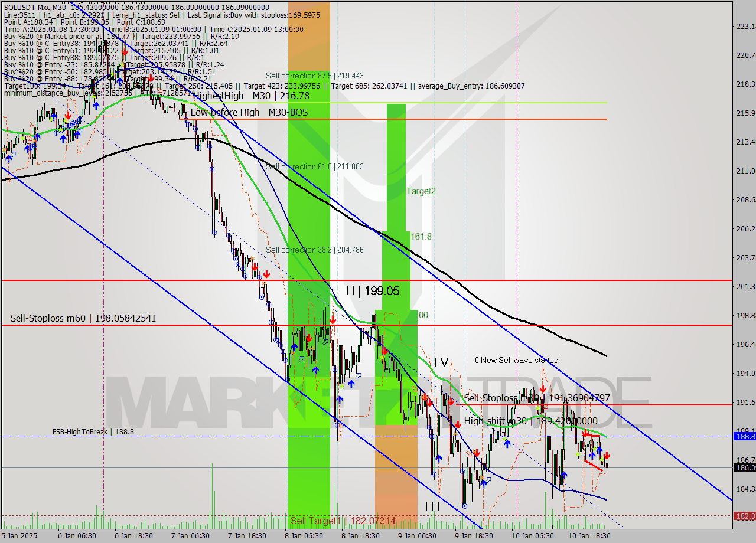Click the 'Sell correction 87.5 | 219.443' label
The image size is (756, 543).
pos(314,76)
